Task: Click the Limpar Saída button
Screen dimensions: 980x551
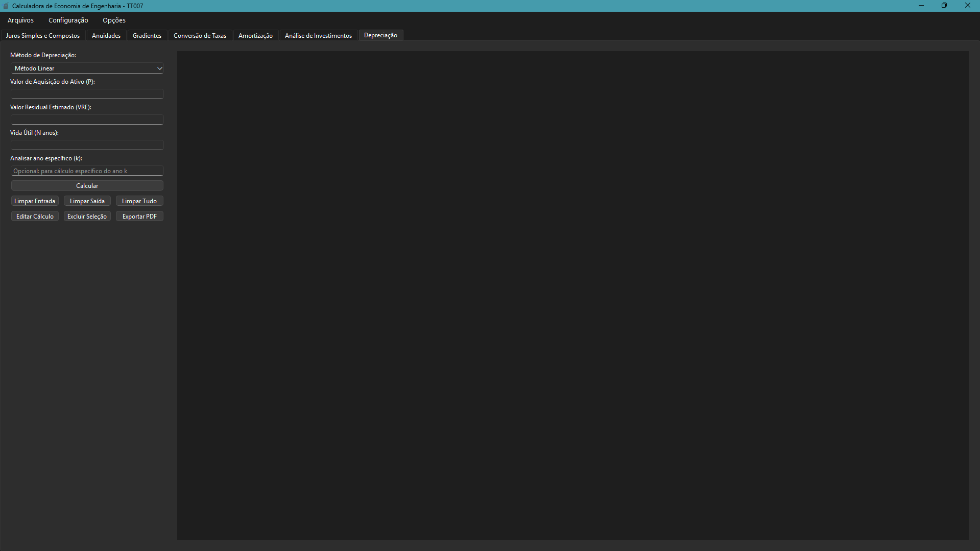Action: (87, 201)
